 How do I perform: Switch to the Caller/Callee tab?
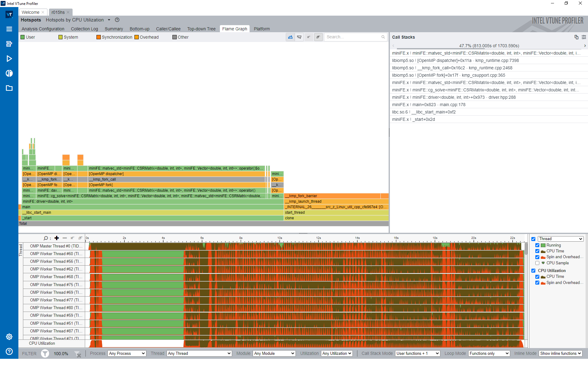coord(168,29)
